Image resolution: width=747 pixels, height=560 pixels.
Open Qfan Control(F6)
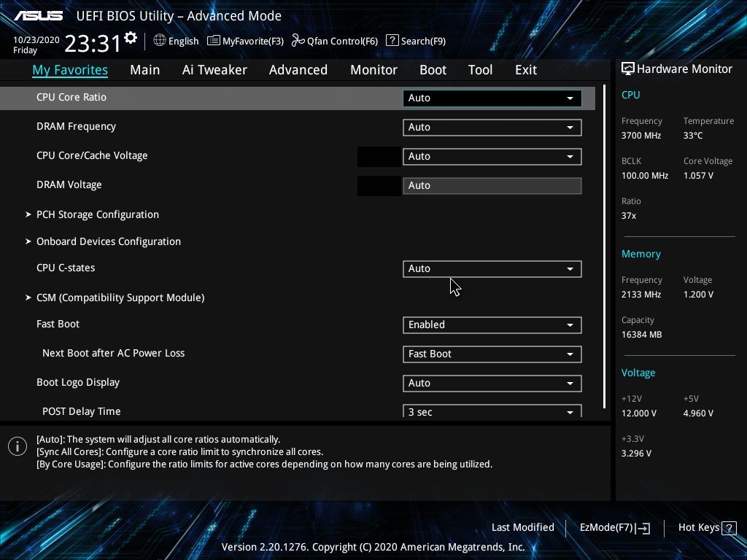pyautogui.click(x=335, y=41)
